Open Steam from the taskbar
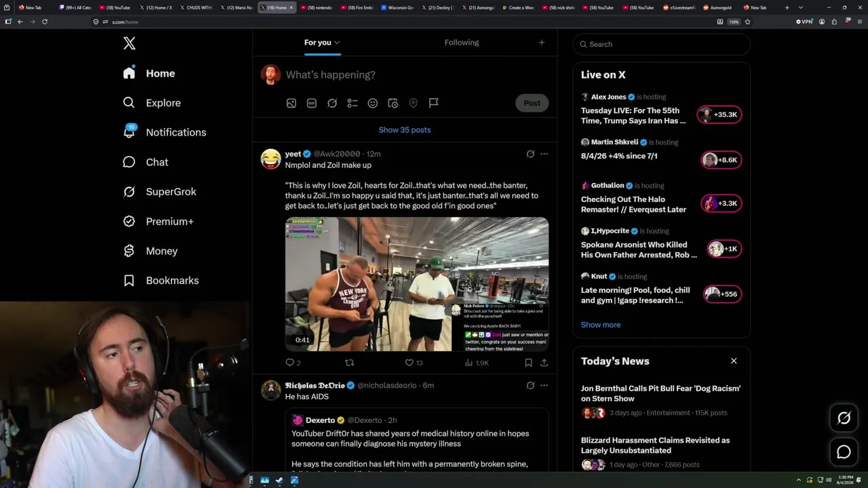The image size is (868, 488). point(279,480)
